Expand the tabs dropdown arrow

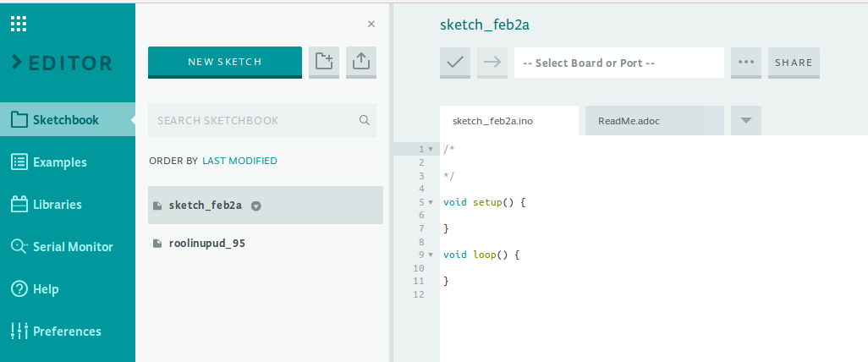[745, 120]
